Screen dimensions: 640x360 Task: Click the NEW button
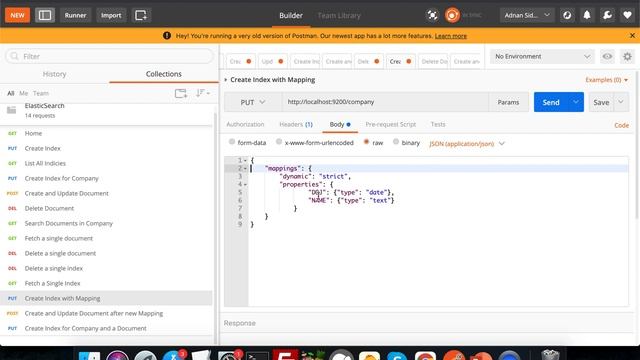coord(18,16)
